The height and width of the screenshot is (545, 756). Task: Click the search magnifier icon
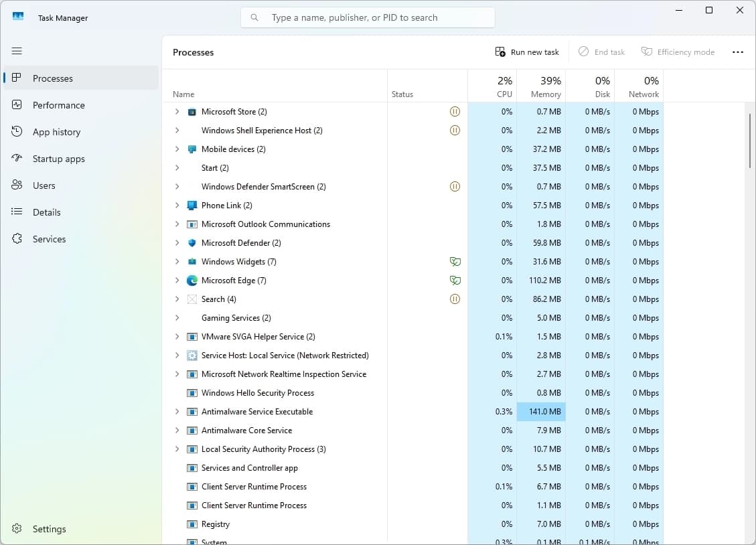point(254,18)
